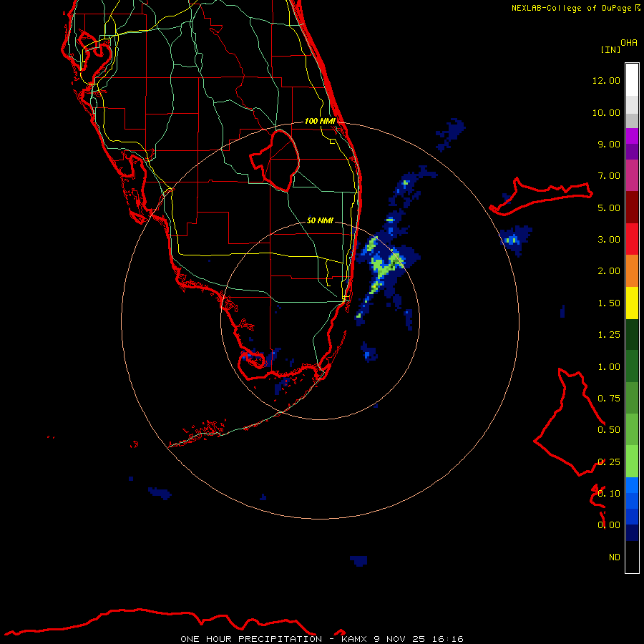This screenshot has width=644, height=644.
Task: Click the 12.00 legend value
Action: tap(606, 80)
